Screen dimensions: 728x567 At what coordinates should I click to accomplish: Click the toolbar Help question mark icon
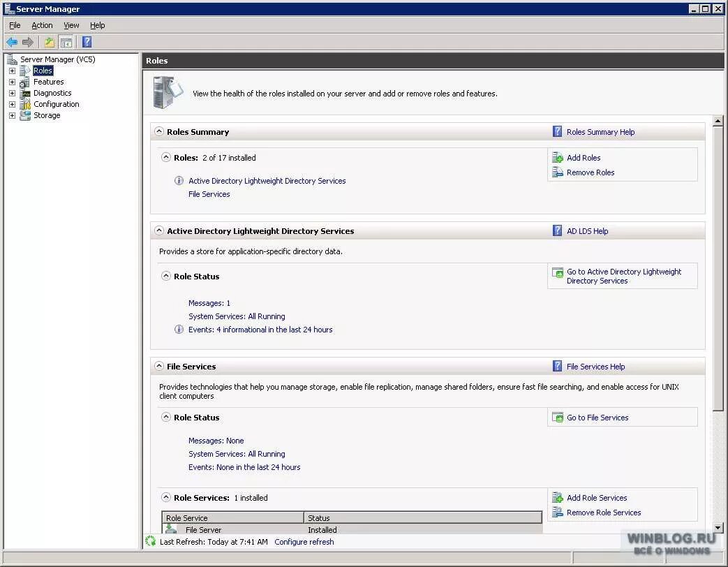pyautogui.click(x=85, y=42)
